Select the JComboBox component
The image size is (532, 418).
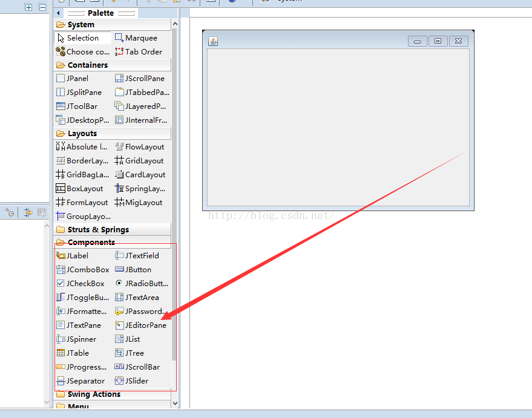[x=83, y=270]
